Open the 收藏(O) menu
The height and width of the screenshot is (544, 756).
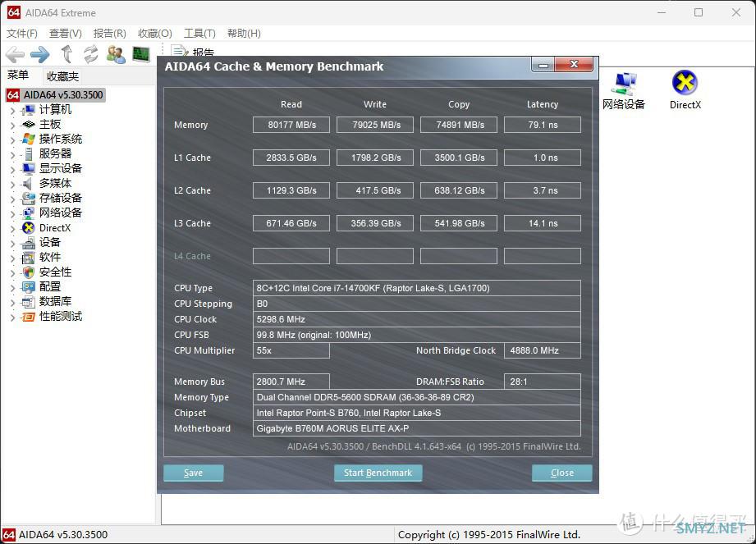[155, 34]
